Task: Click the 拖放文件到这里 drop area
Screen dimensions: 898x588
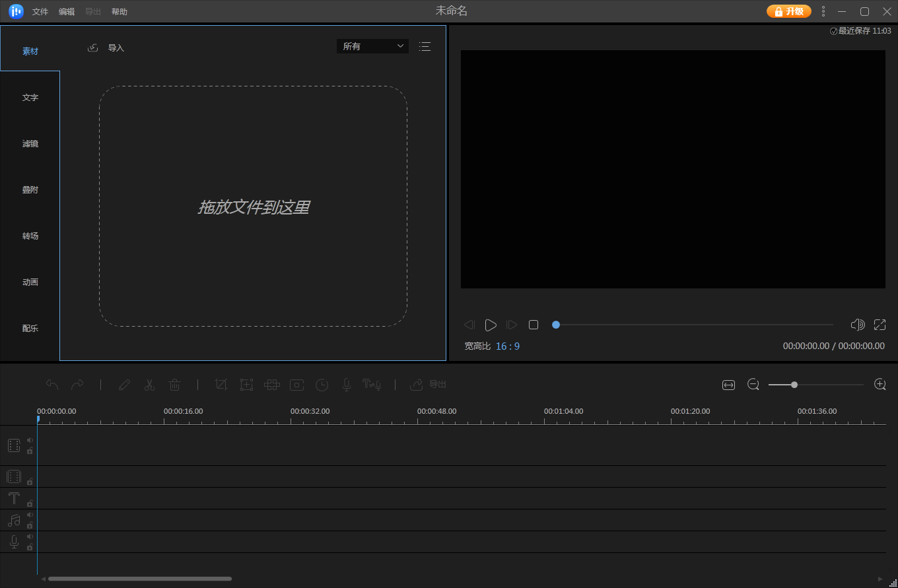Action: pyautogui.click(x=253, y=207)
